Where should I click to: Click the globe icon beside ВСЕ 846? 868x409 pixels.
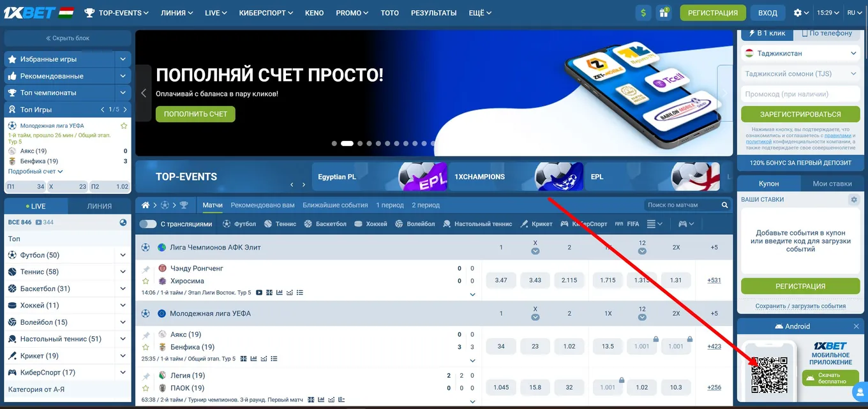(x=123, y=223)
